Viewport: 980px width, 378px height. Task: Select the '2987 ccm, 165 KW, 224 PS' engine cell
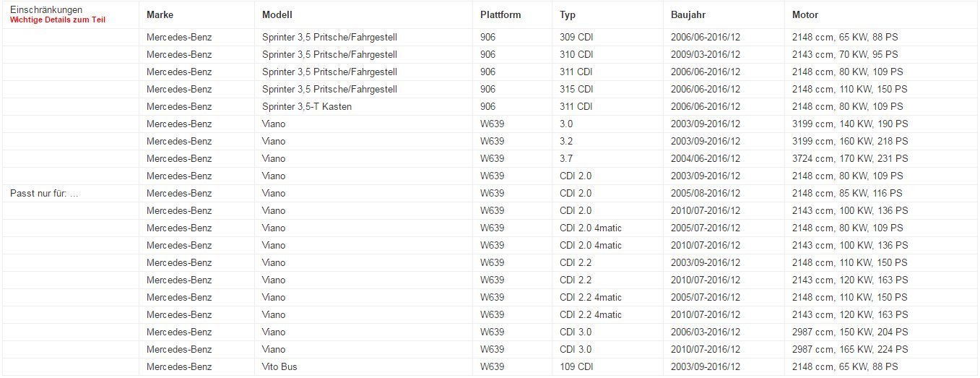pyautogui.click(x=850, y=349)
